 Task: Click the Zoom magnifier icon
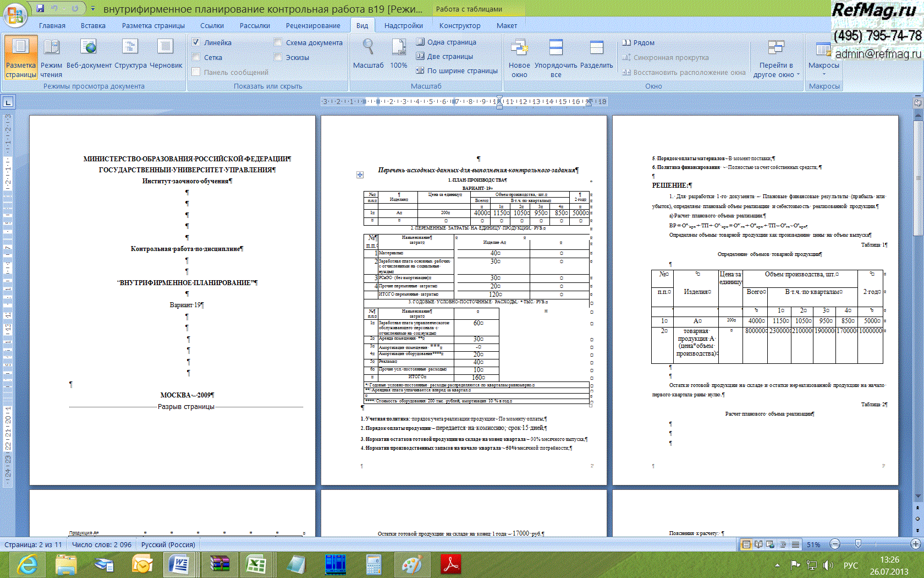pos(368,48)
